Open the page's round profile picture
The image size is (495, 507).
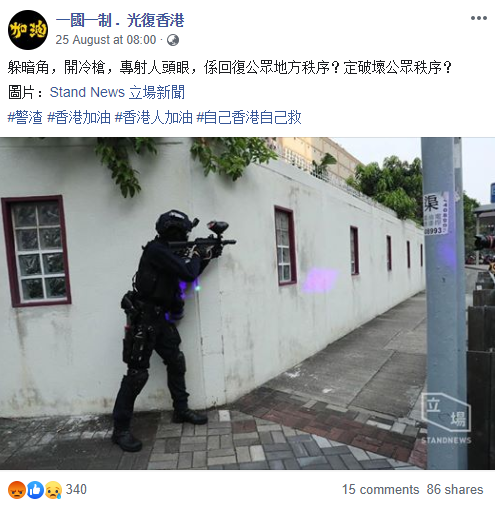pyautogui.click(x=28, y=30)
